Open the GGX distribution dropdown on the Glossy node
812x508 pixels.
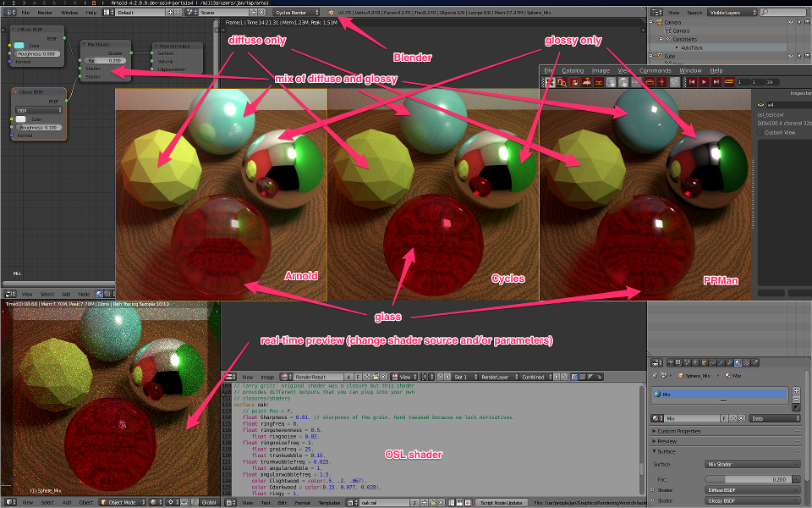(37, 110)
